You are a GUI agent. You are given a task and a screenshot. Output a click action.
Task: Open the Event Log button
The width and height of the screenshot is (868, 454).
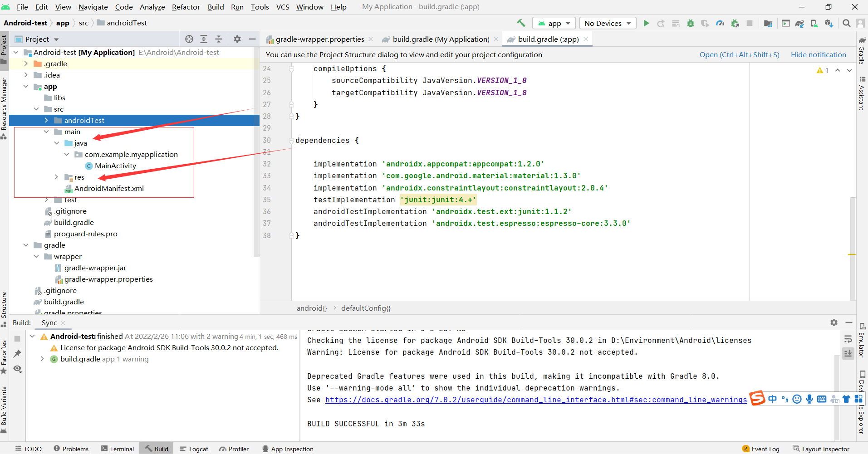761,449
